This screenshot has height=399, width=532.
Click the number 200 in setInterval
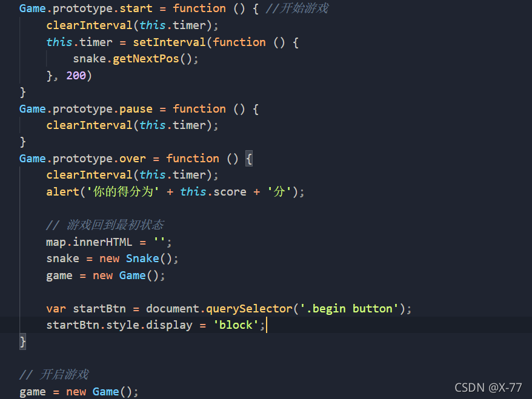pos(76,75)
